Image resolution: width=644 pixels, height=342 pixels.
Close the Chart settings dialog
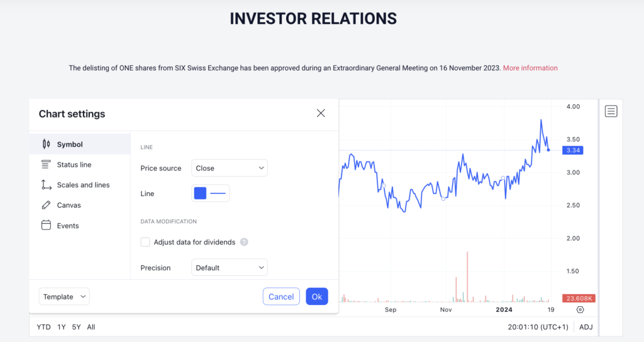[321, 113]
